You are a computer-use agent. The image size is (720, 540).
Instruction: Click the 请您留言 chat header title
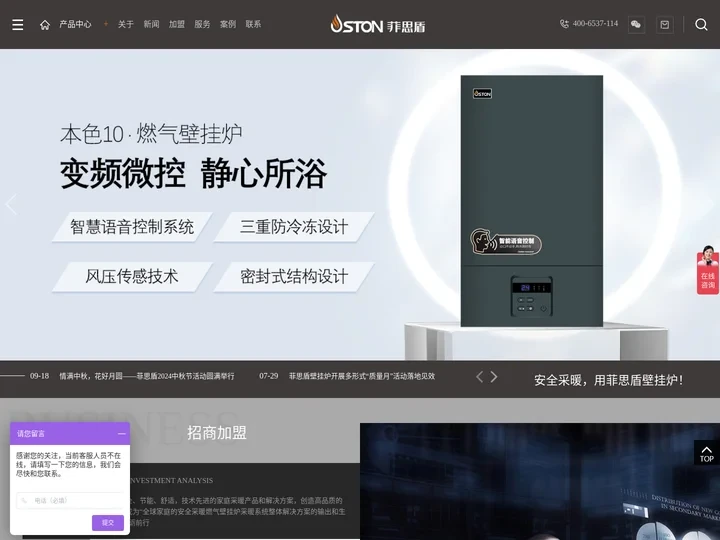[x=31, y=433]
